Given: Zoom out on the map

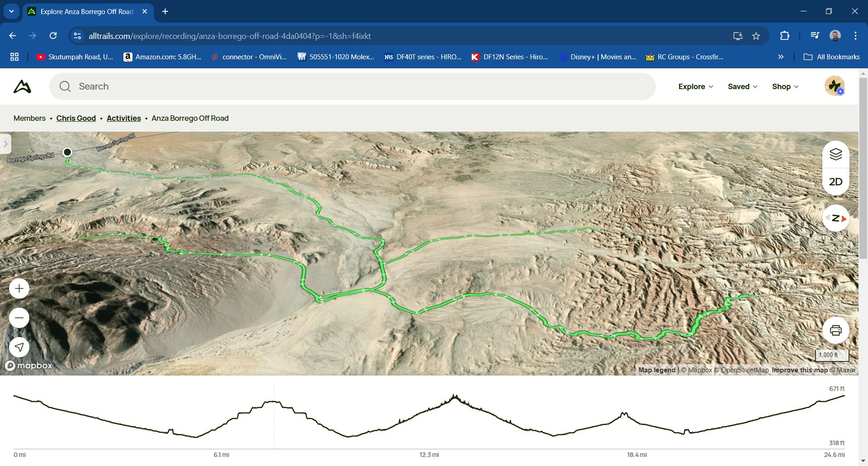Looking at the screenshot, I should tap(19, 318).
